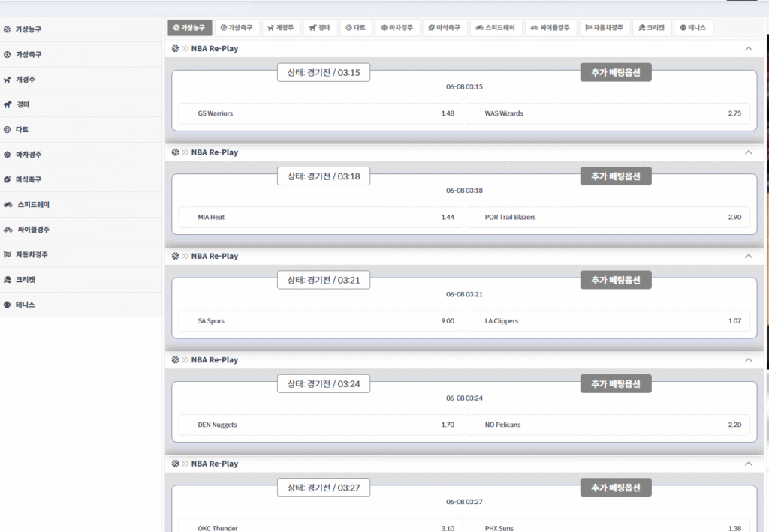Click the match date text 06-08 03:18
Viewport: 769px width, 532px height.
point(464,191)
